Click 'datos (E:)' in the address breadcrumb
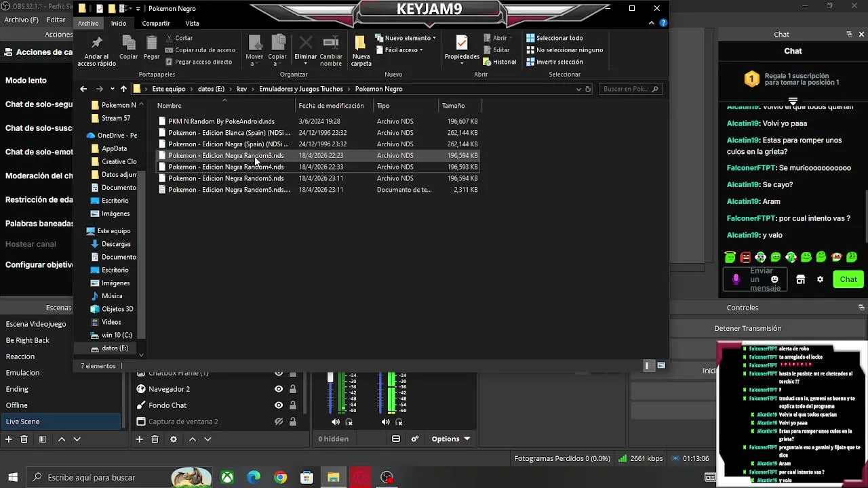 (211, 89)
